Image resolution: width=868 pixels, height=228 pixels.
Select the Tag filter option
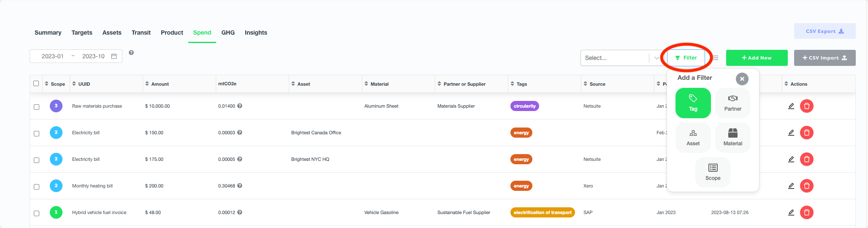[693, 103]
